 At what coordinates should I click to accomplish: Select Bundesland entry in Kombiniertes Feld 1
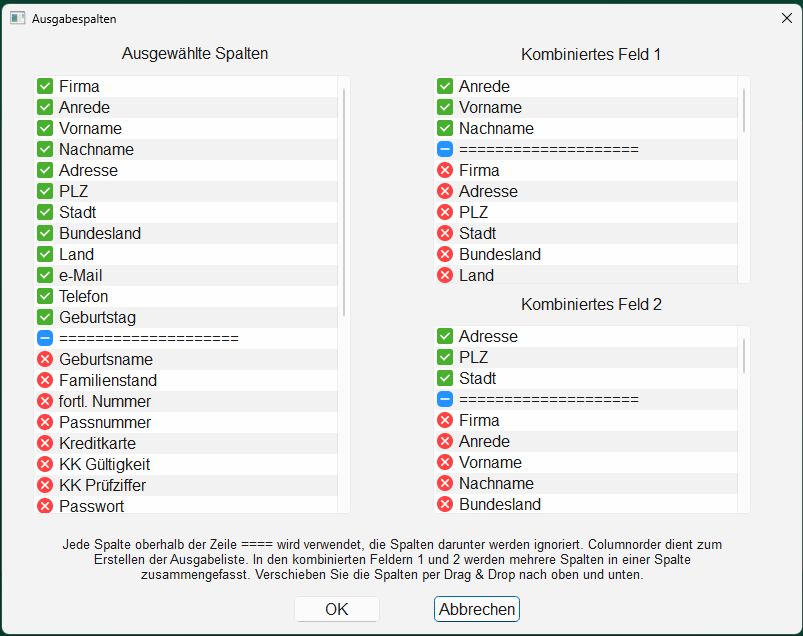(x=586, y=254)
